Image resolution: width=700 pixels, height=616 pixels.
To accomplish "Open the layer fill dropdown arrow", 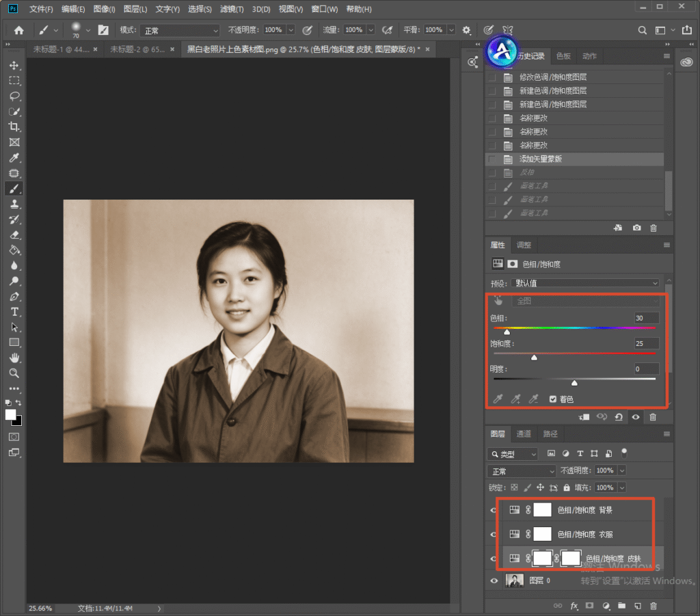I will click(622, 487).
